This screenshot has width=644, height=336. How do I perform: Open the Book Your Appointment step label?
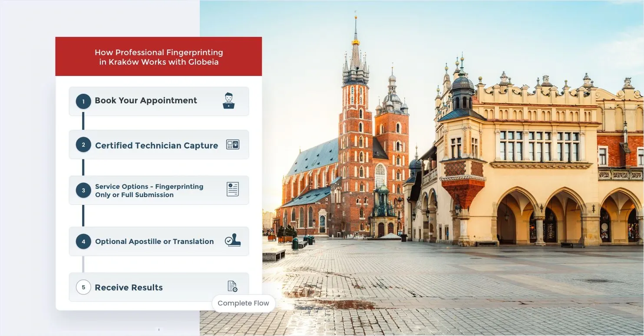(146, 101)
